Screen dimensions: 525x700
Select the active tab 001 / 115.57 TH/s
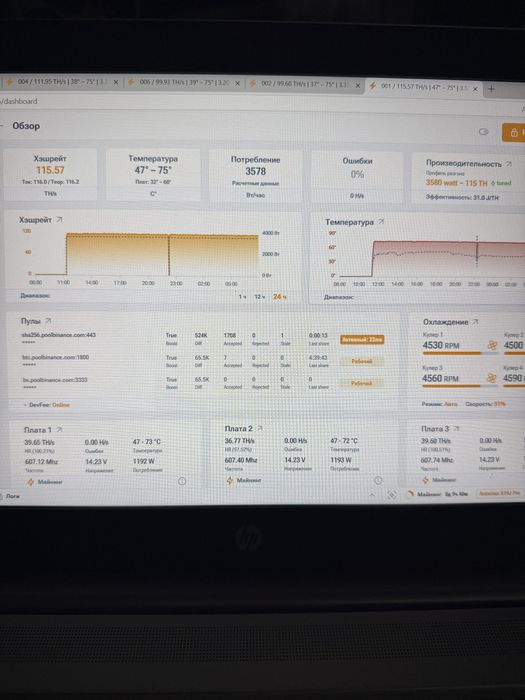click(424, 86)
